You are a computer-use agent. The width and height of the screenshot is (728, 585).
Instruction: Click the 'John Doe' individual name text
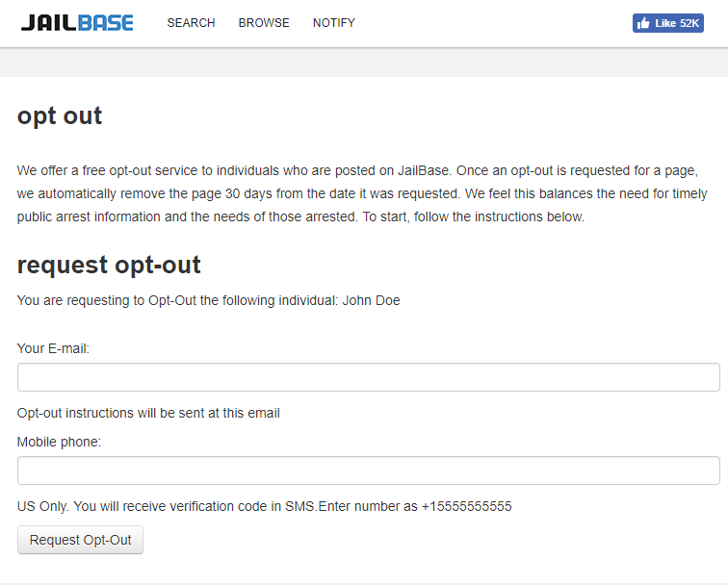click(x=371, y=300)
